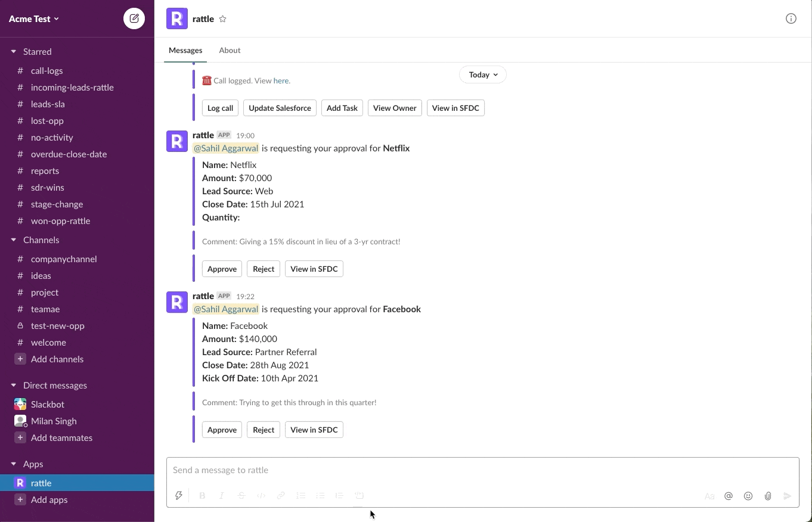Image resolution: width=812 pixels, height=522 pixels.
Task: Toggle bold formatting in the composer
Action: 202,495
